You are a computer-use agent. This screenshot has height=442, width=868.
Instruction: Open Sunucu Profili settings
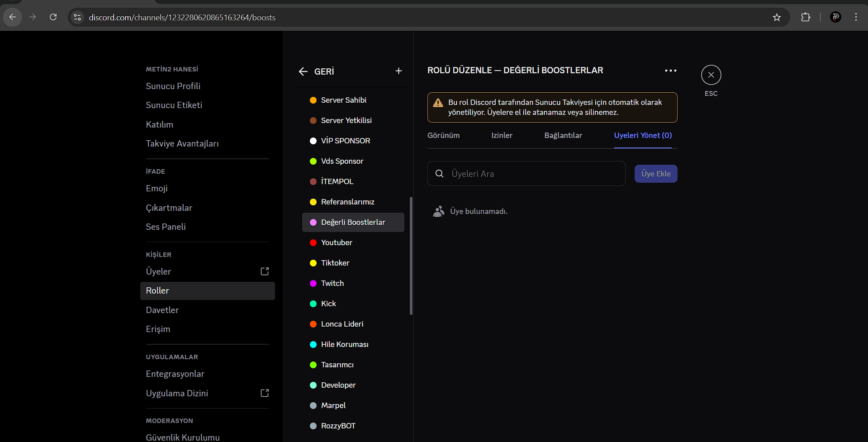(x=208, y=86)
